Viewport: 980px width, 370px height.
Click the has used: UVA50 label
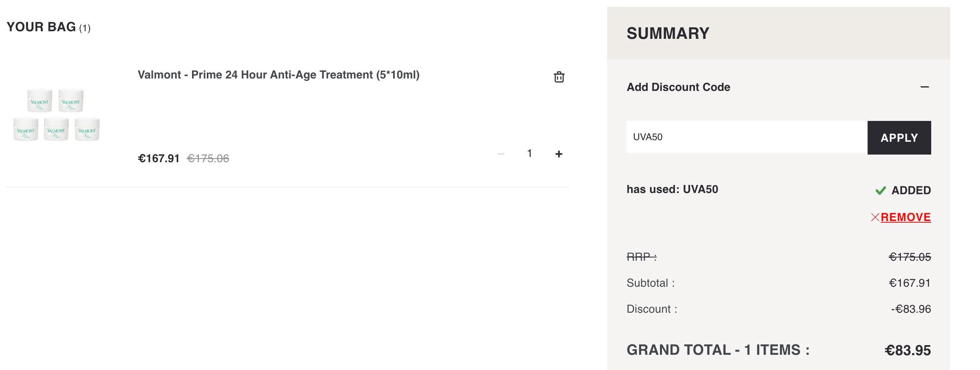tap(672, 189)
